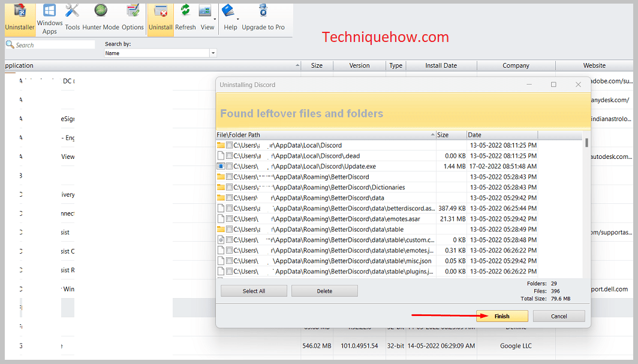Open the View toolbar menu
This screenshot has width=638, height=364.
point(207,19)
